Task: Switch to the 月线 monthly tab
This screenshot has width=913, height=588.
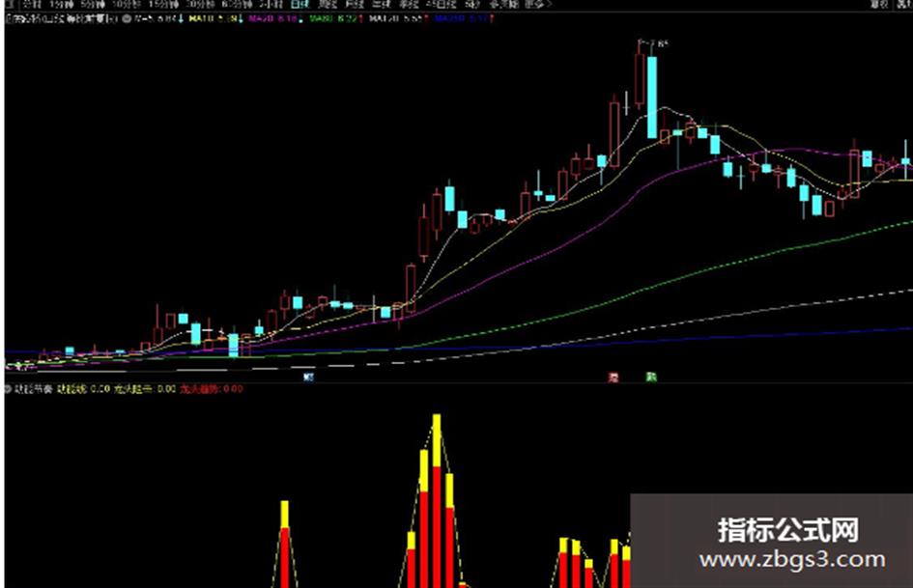Action: tap(354, 4)
